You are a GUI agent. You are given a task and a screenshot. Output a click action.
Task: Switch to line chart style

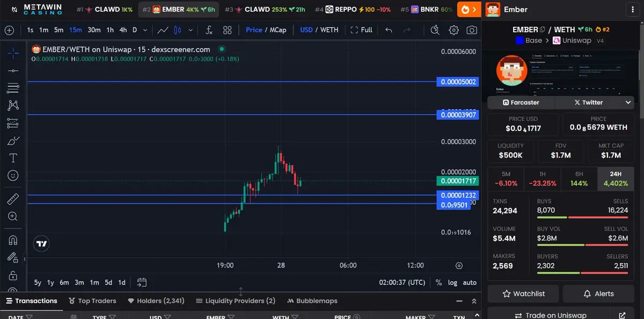coord(163,30)
